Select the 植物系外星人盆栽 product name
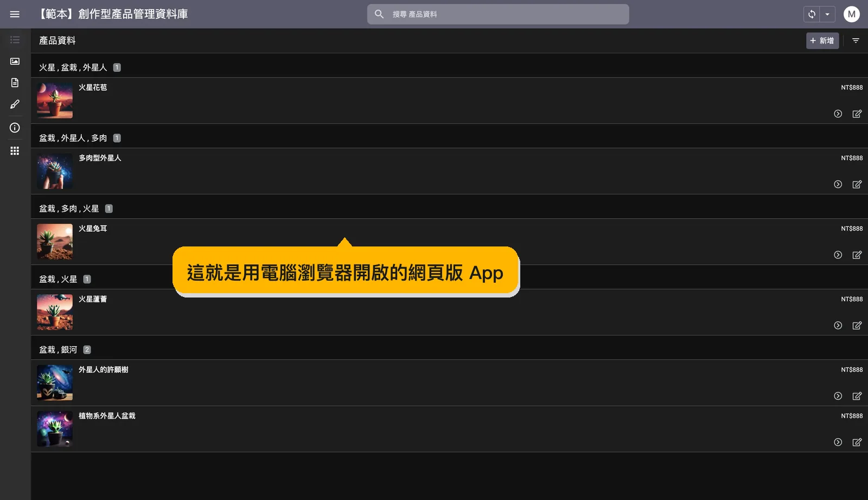This screenshot has width=868, height=500. (x=107, y=416)
